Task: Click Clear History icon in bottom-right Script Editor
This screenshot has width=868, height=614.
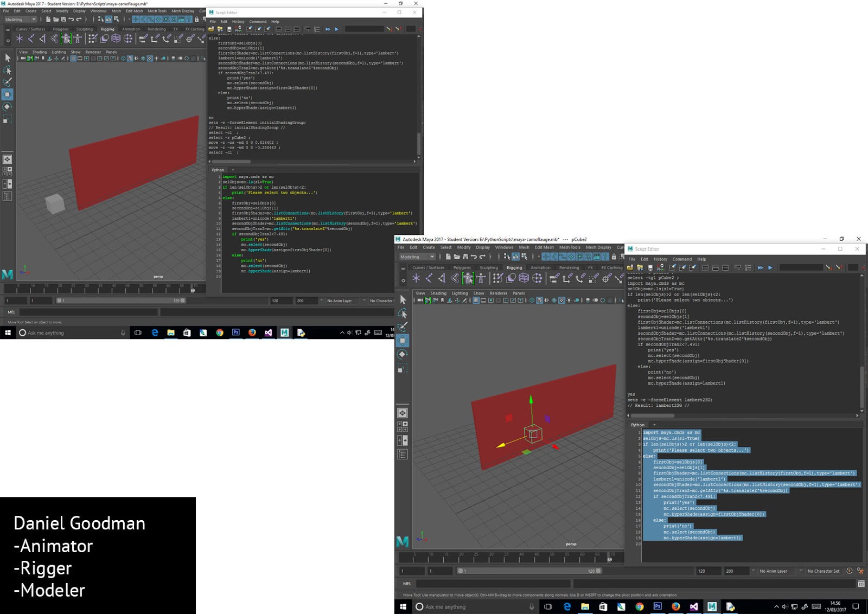Action: click(x=672, y=267)
